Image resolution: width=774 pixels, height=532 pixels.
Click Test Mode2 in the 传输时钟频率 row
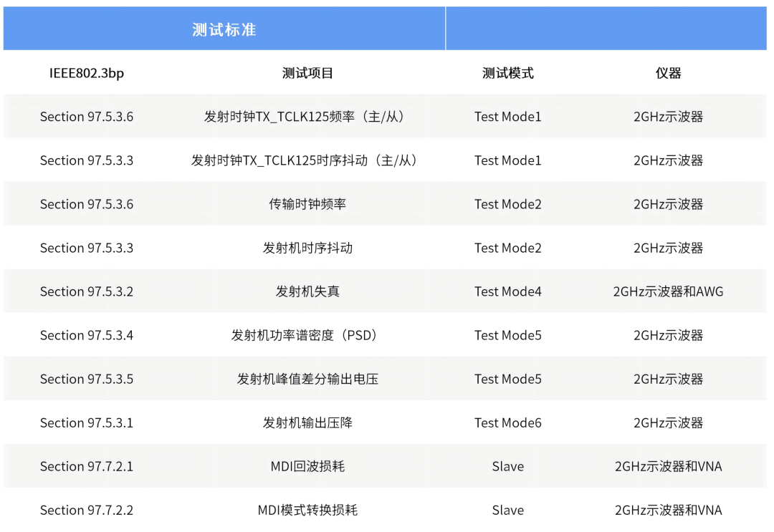pos(507,203)
